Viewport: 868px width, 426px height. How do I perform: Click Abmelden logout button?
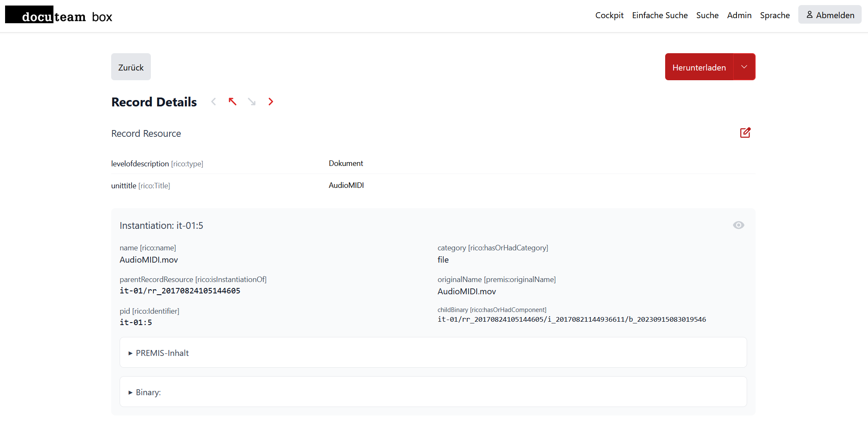830,15
